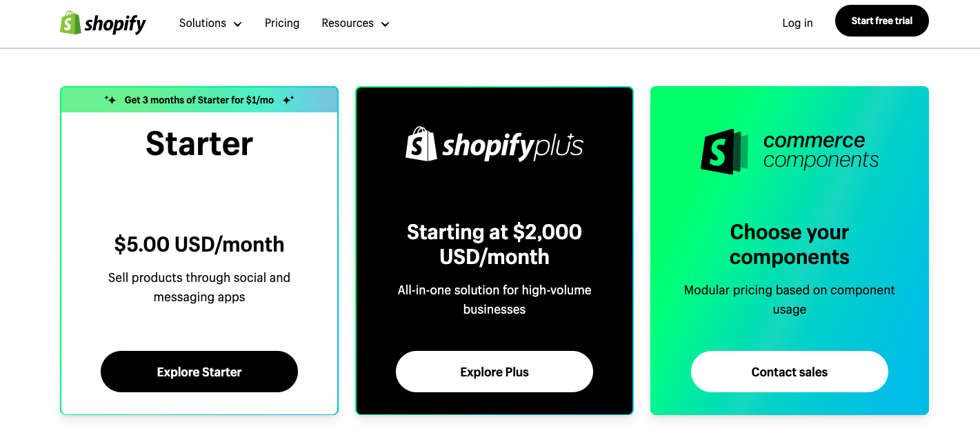Open the Log in link
Viewport: 980px width, 435px height.
(x=797, y=23)
